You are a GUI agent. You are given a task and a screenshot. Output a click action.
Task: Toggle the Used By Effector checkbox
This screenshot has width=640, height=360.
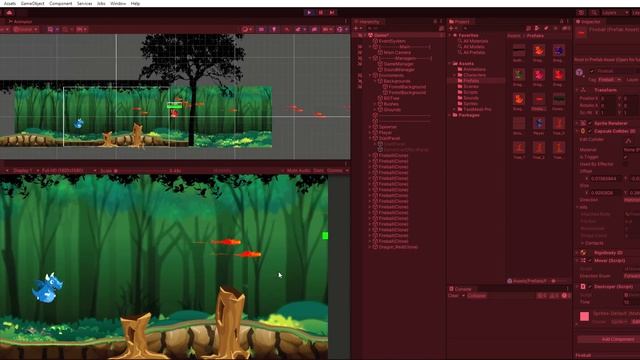pyautogui.click(x=626, y=164)
